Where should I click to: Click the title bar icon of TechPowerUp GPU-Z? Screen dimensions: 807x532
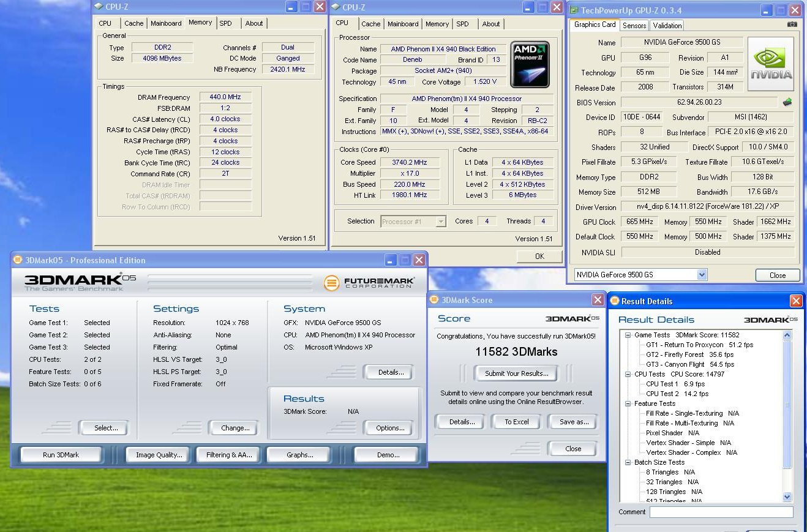[574, 10]
